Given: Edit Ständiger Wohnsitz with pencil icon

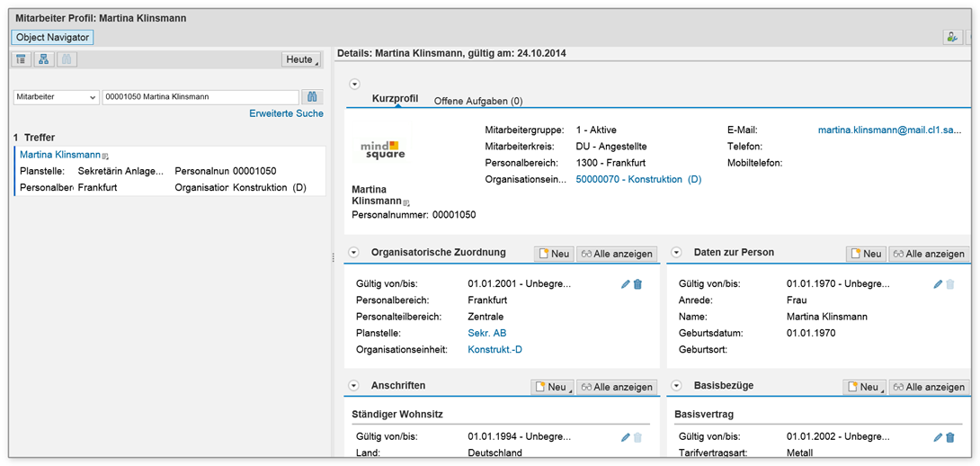Looking at the screenshot, I should (625, 438).
